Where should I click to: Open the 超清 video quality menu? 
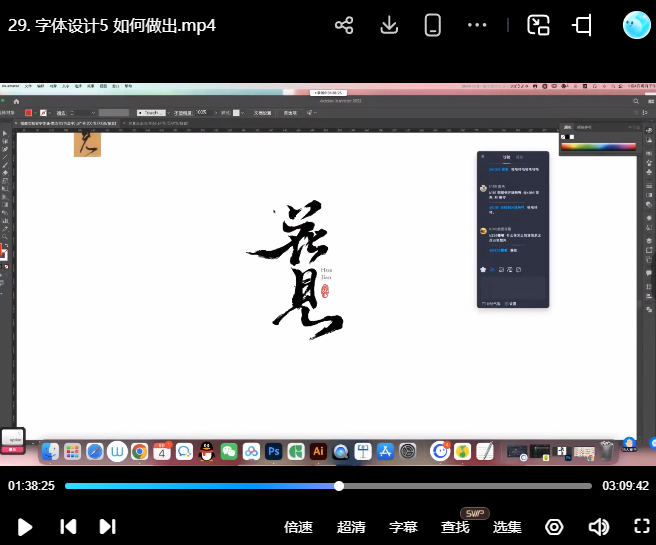tap(351, 527)
